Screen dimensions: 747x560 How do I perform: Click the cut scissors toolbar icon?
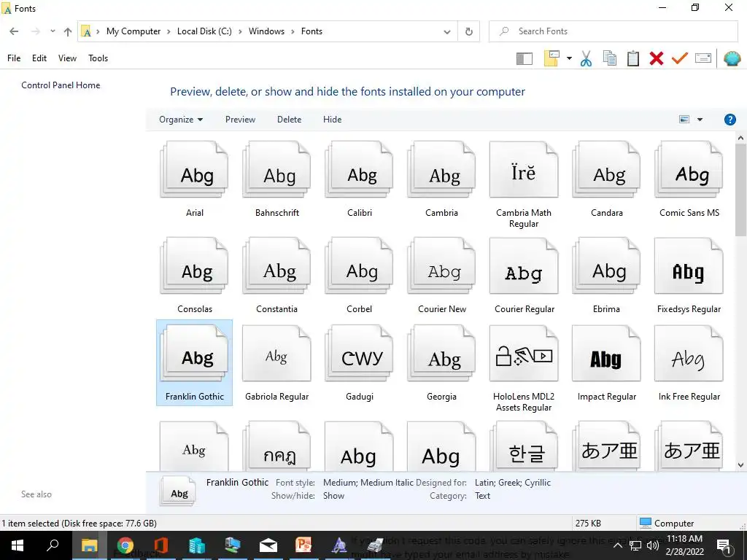(586, 58)
